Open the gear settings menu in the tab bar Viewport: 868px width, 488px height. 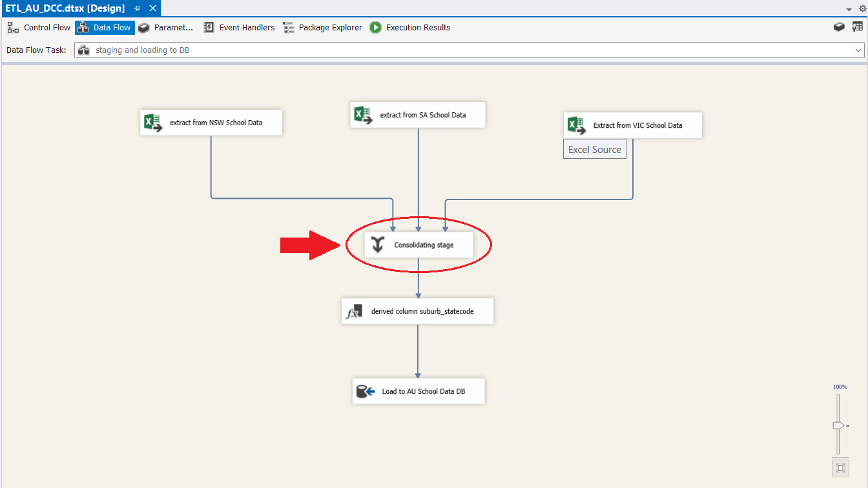[x=862, y=8]
